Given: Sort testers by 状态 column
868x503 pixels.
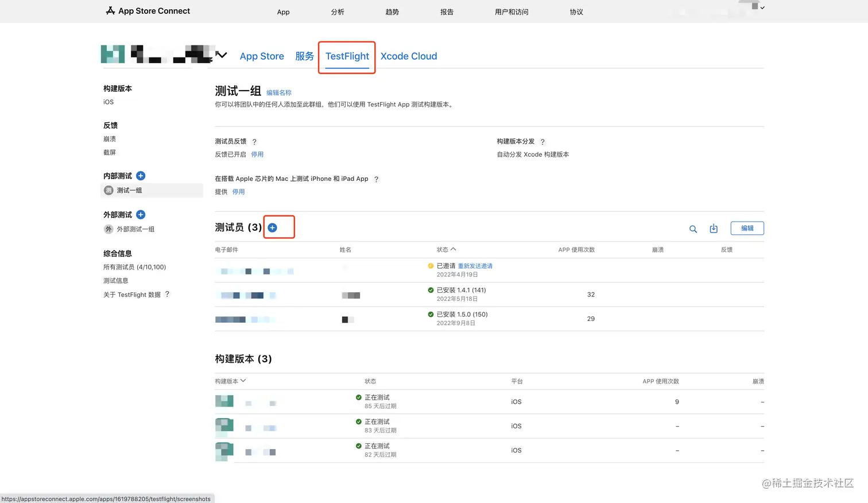Looking at the screenshot, I should [446, 250].
